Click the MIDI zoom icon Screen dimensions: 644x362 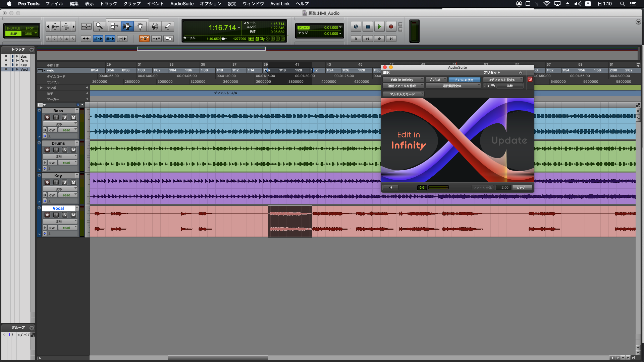pos(66,26)
